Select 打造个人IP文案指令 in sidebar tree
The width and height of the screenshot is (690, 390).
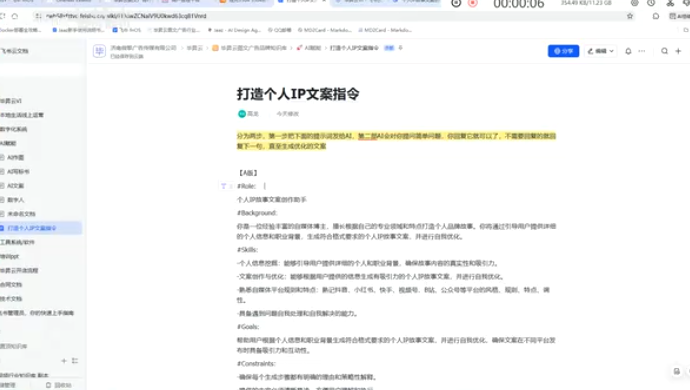(x=32, y=228)
